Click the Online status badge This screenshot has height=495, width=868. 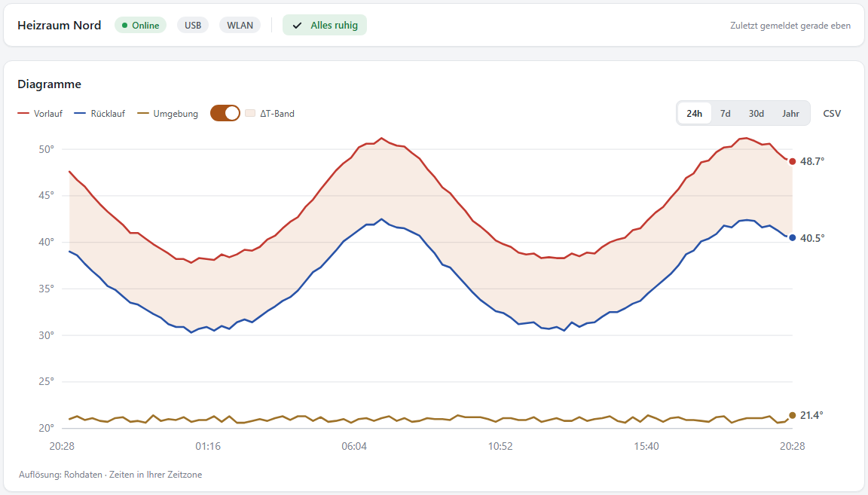[x=141, y=26]
